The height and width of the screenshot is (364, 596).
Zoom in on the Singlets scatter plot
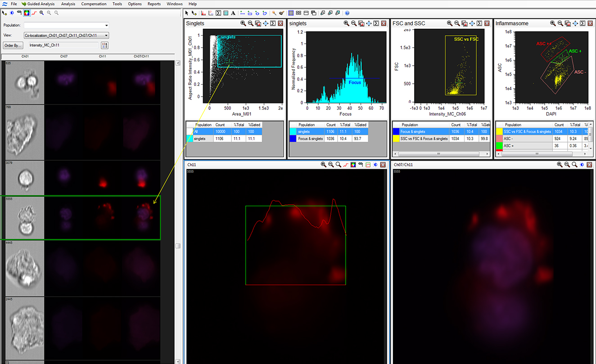tap(243, 23)
